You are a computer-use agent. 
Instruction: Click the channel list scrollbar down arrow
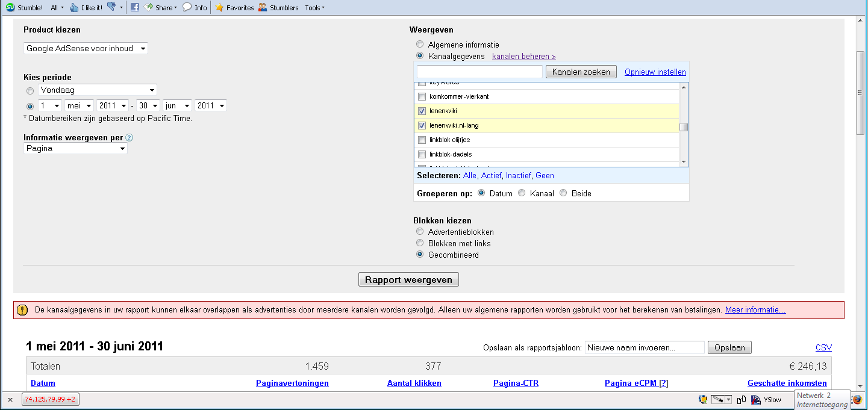pyautogui.click(x=684, y=162)
